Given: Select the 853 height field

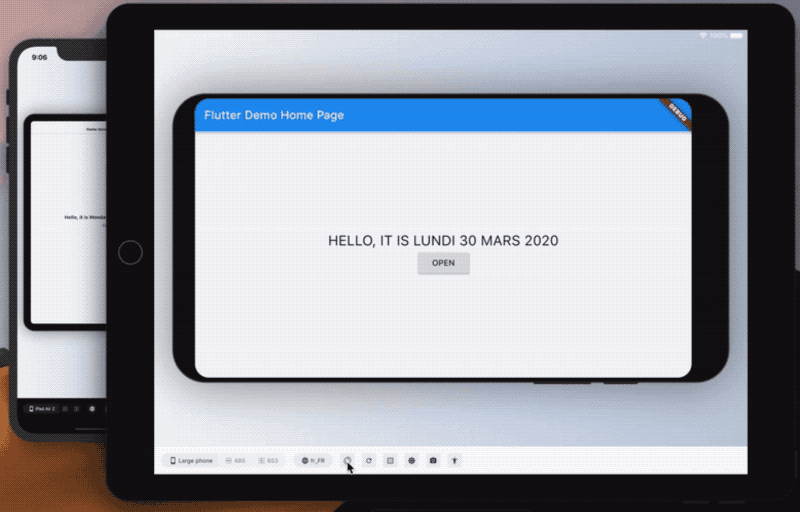Looking at the screenshot, I should (268, 460).
